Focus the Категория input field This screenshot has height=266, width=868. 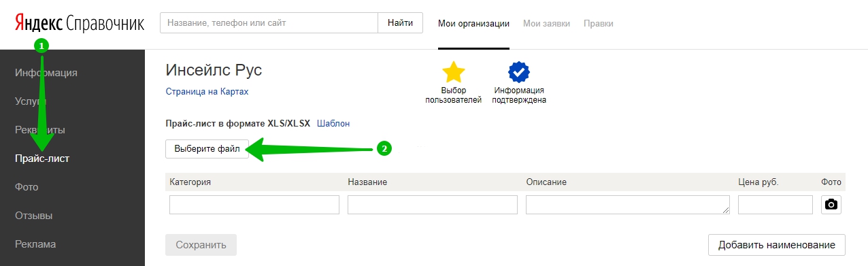point(254,205)
